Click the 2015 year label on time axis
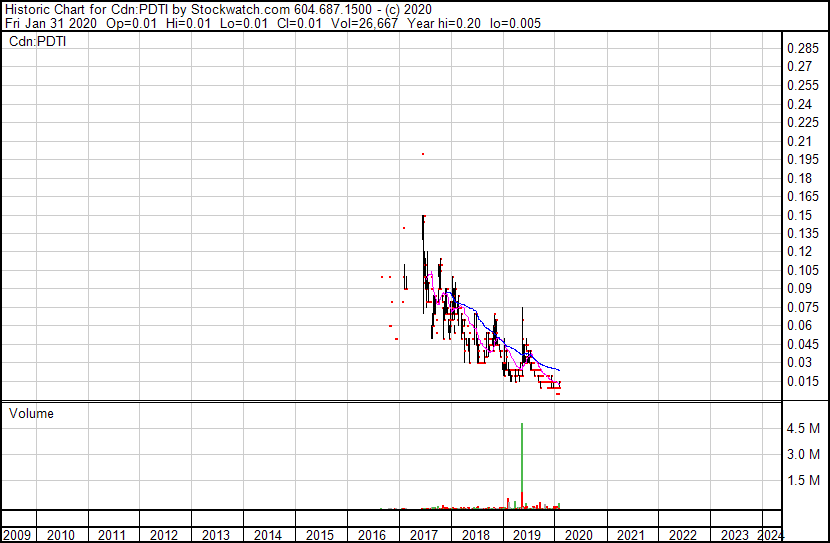The width and height of the screenshot is (830, 543). (x=320, y=535)
